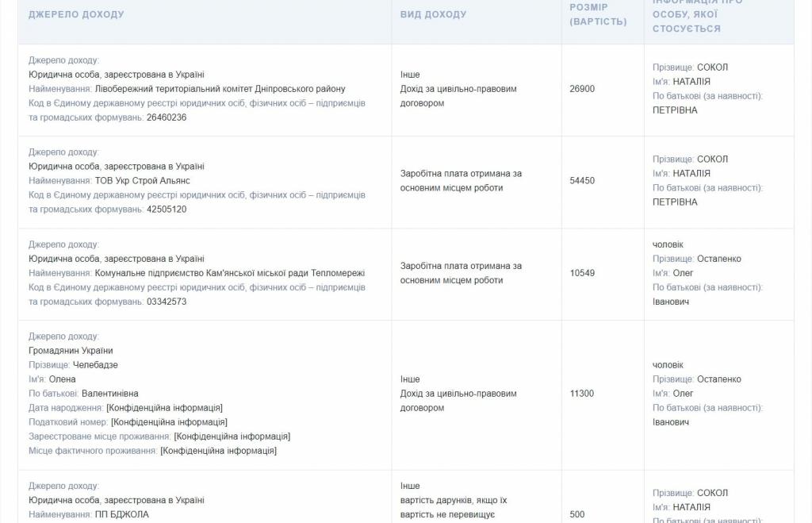Viewport: 812px width, 523px height.
Task: Select the surname Челебадзе
Action: [x=95, y=365]
